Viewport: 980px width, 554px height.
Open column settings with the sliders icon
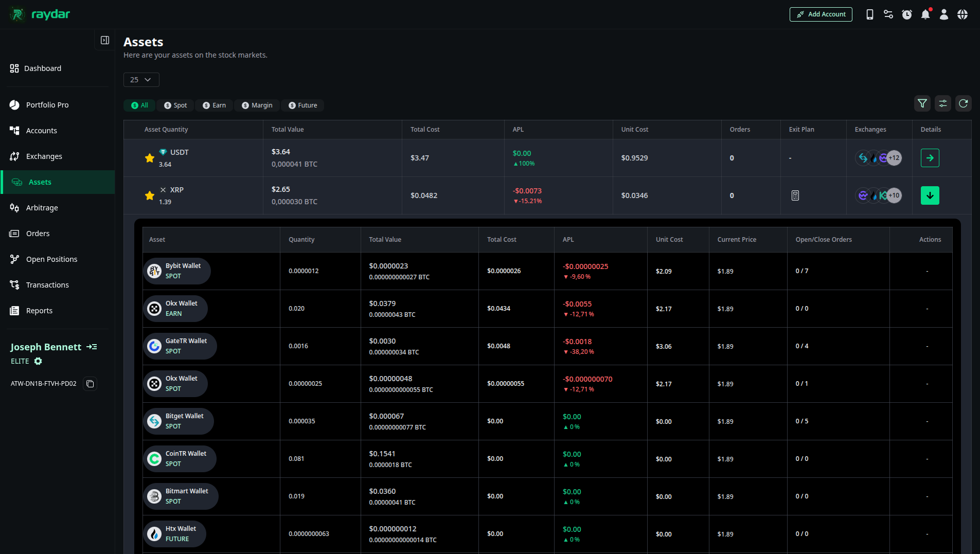(x=942, y=103)
